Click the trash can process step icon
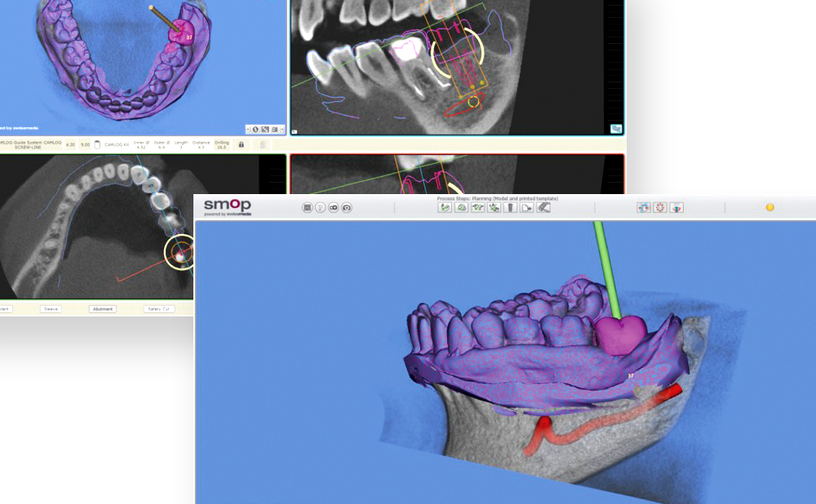This screenshot has width=816, height=504. click(510, 208)
